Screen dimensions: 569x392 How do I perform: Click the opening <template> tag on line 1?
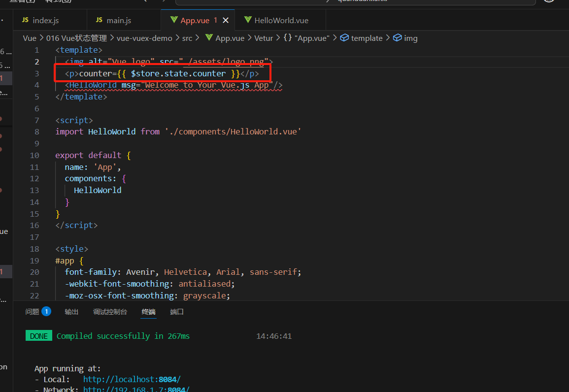coord(79,50)
